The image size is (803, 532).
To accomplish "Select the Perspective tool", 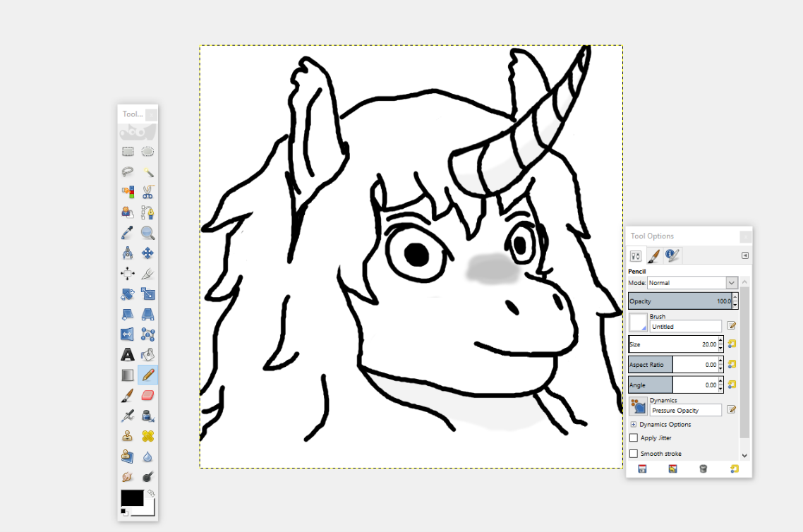I will point(147,314).
